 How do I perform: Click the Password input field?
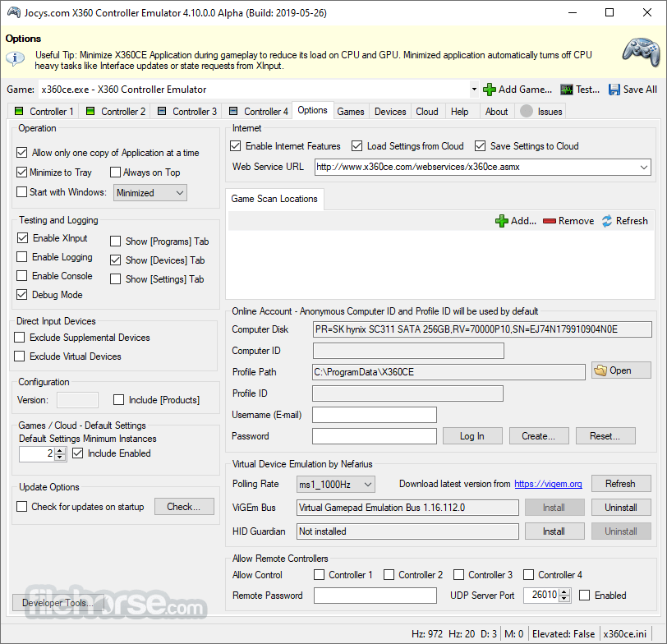click(x=375, y=436)
